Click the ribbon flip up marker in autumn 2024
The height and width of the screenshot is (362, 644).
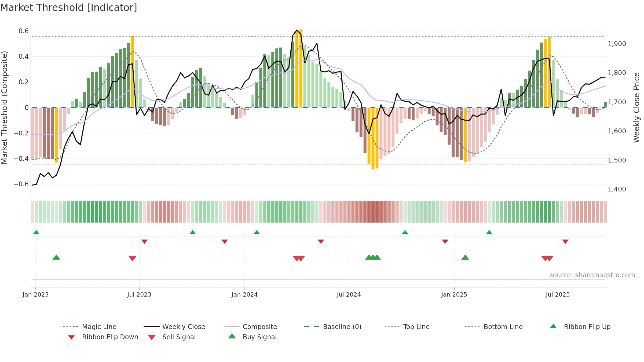pos(405,232)
